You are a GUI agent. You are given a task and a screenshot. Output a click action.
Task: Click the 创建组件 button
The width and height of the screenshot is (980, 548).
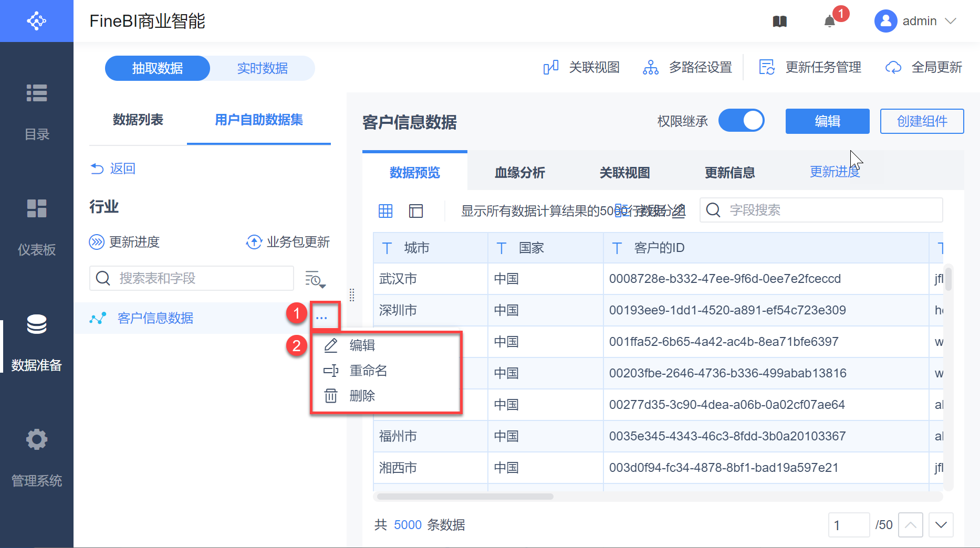pos(922,121)
